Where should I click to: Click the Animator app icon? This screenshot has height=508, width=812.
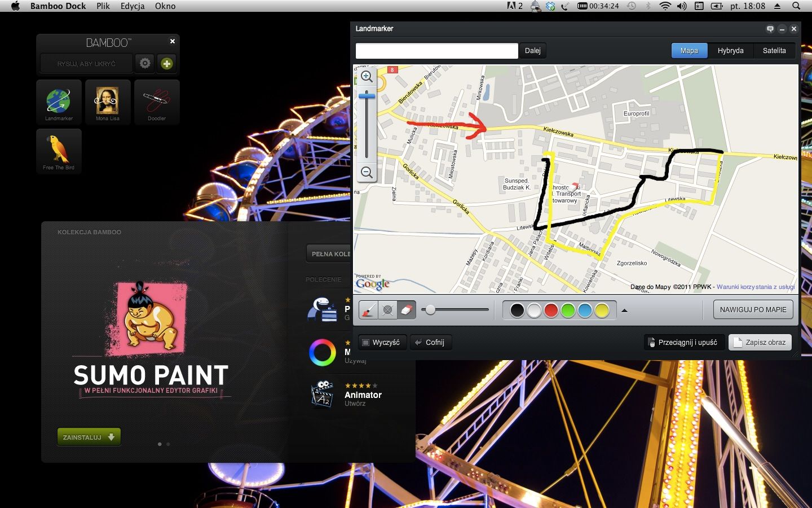(323, 394)
